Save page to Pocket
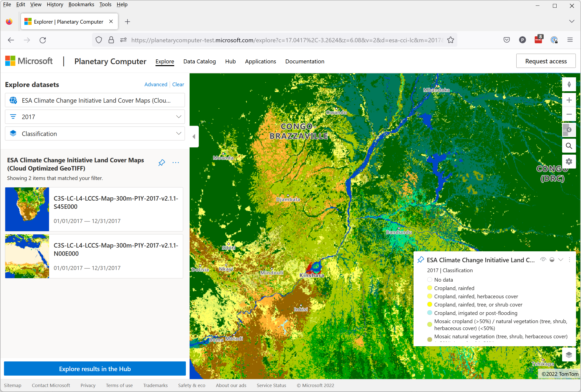Screen dimensions: 581x392 tap(507, 40)
